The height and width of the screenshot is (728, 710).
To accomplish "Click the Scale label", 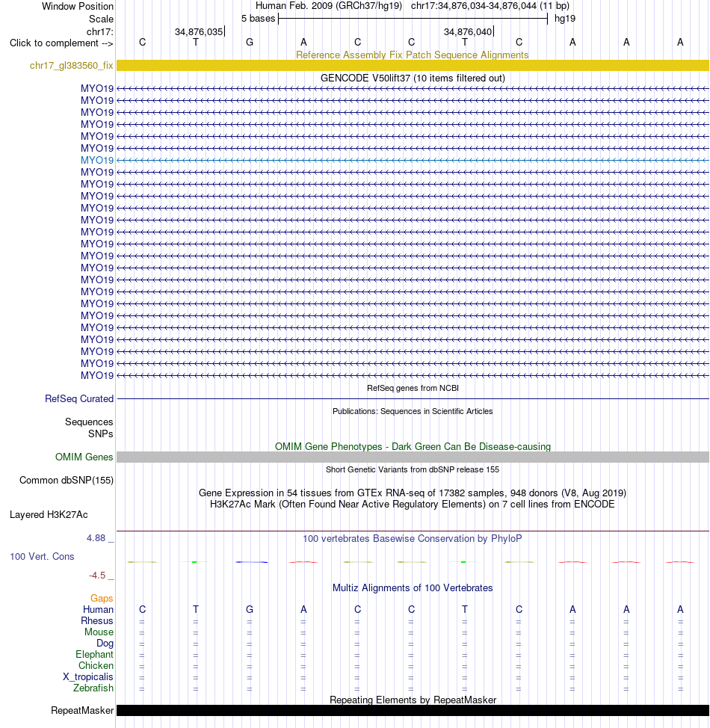I will [101, 19].
